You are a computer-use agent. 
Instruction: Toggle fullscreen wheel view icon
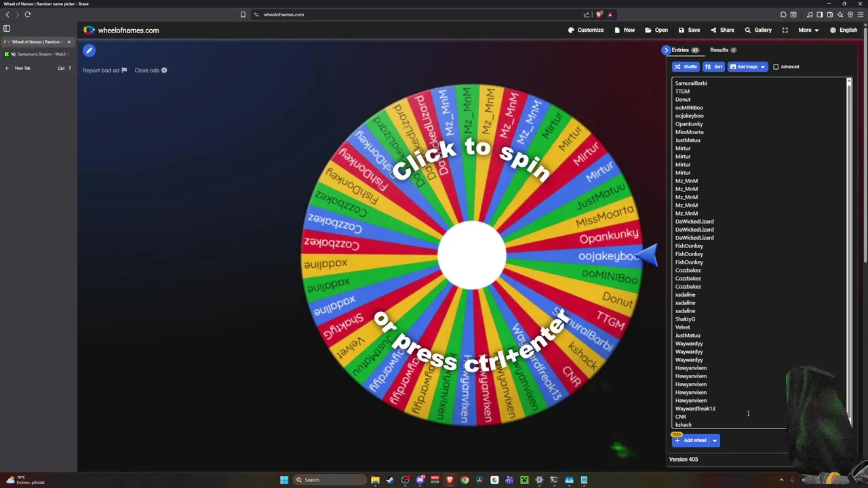coord(785,30)
